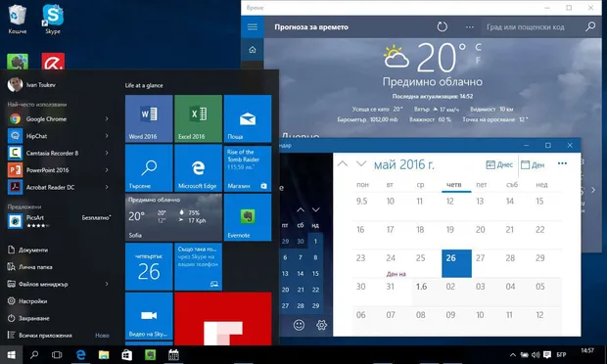Open the red Flipboard tile
This screenshot has height=364, width=607.
223,319
